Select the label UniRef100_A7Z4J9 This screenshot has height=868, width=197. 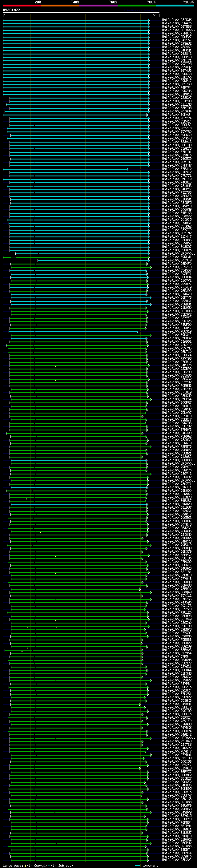pyautogui.click(x=177, y=287)
